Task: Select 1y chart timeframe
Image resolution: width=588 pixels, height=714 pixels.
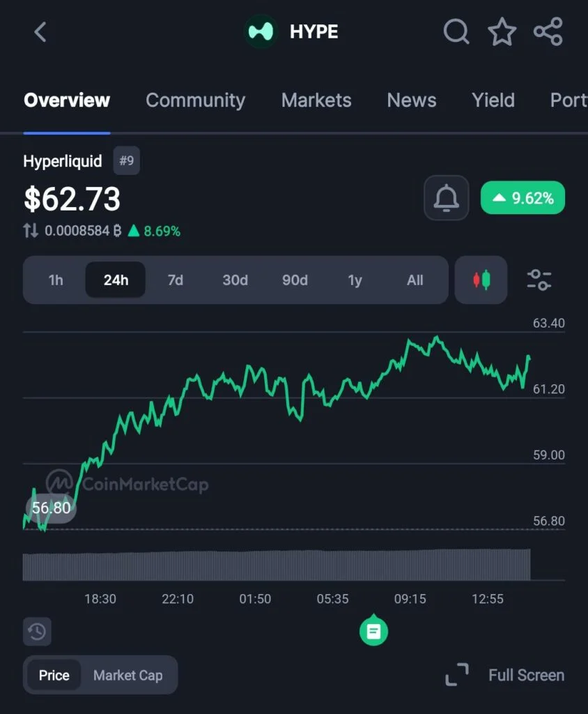Action: pos(355,280)
